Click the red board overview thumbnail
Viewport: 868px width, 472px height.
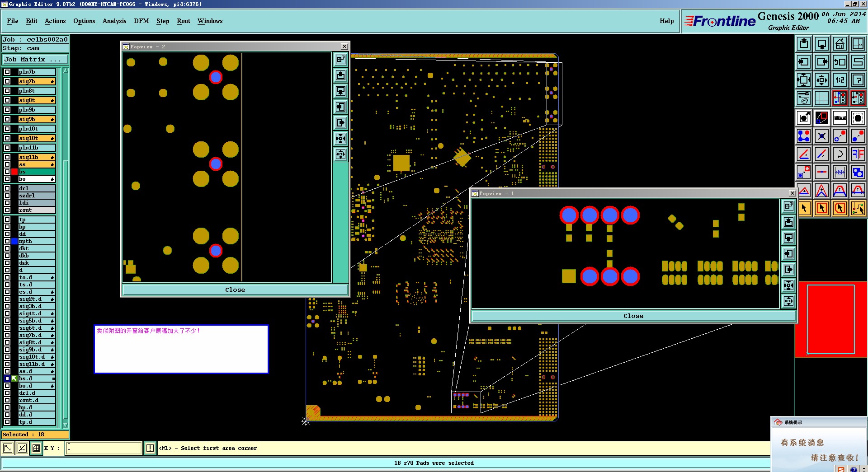[x=831, y=319]
